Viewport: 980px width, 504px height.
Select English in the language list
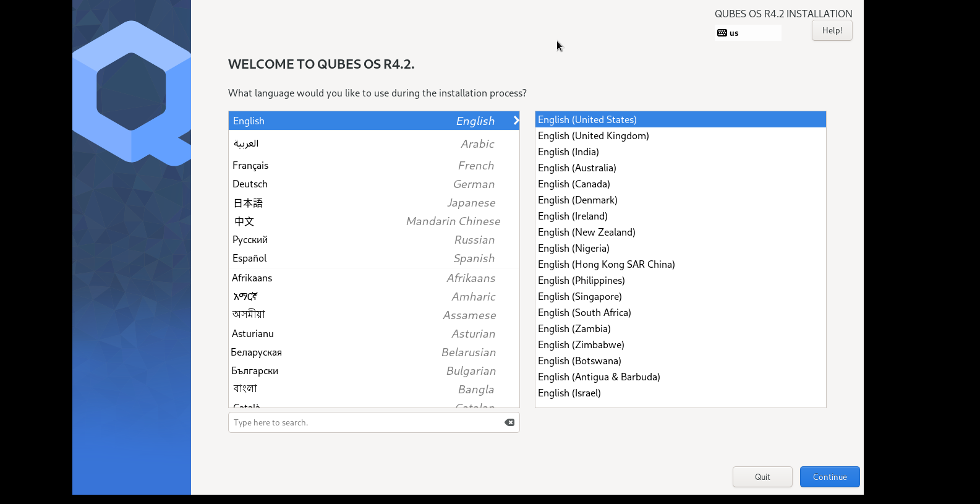click(374, 121)
